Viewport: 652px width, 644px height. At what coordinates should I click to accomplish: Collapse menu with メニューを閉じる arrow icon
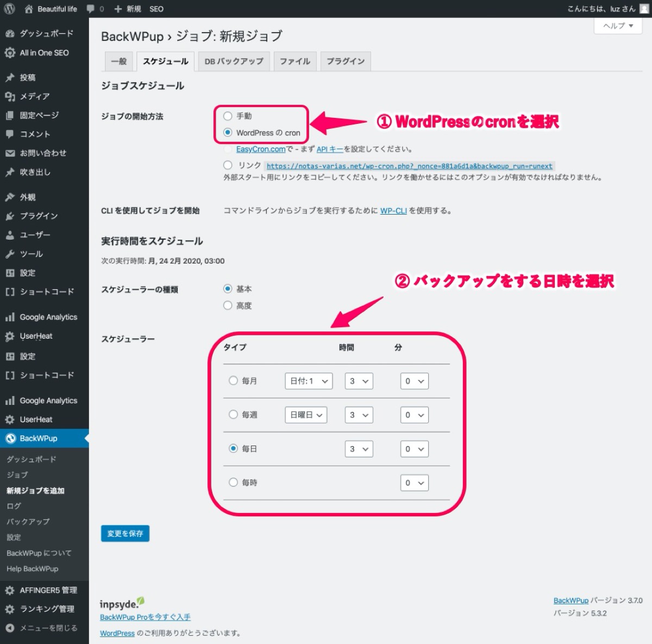tap(10, 628)
